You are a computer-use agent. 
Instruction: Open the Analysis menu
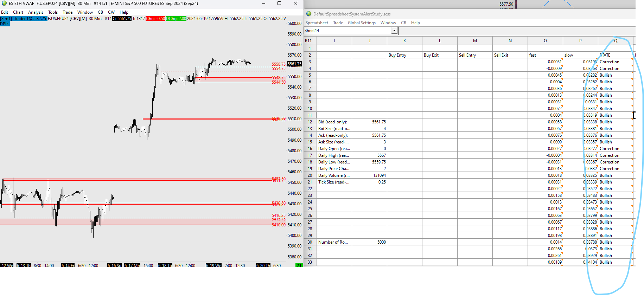click(x=36, y=12)
